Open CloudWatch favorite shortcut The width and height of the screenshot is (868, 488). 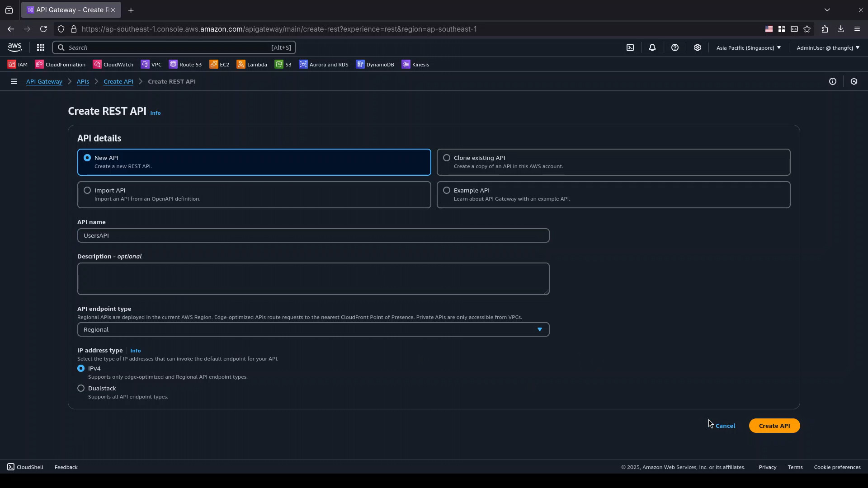(x=113, y=65)
